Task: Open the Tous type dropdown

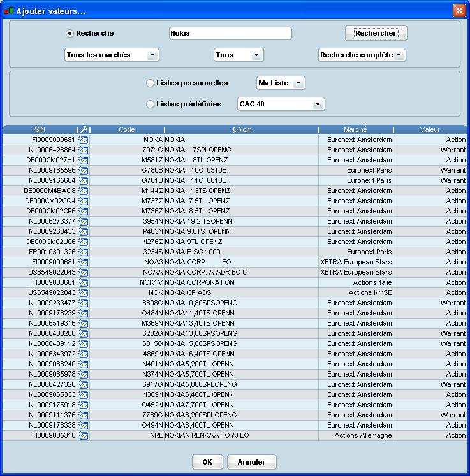Action: [239, 55]
